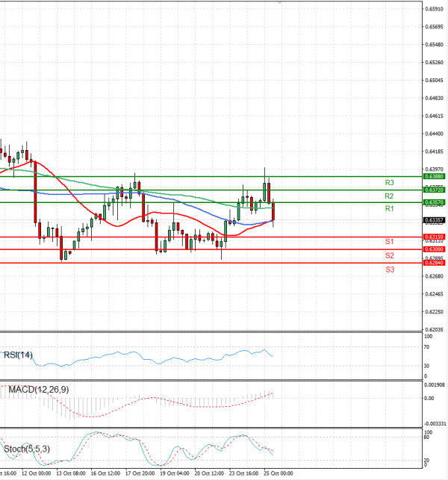Click the black 0.63357 current price tag
This screenshot has height=480, width=448.
pos(435,220)
